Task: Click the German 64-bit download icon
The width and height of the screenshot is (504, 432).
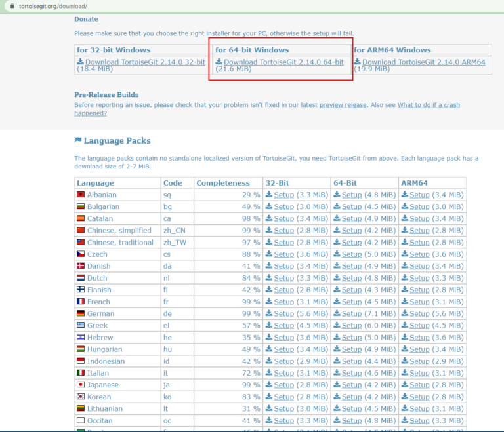Action: click(337, 313)
